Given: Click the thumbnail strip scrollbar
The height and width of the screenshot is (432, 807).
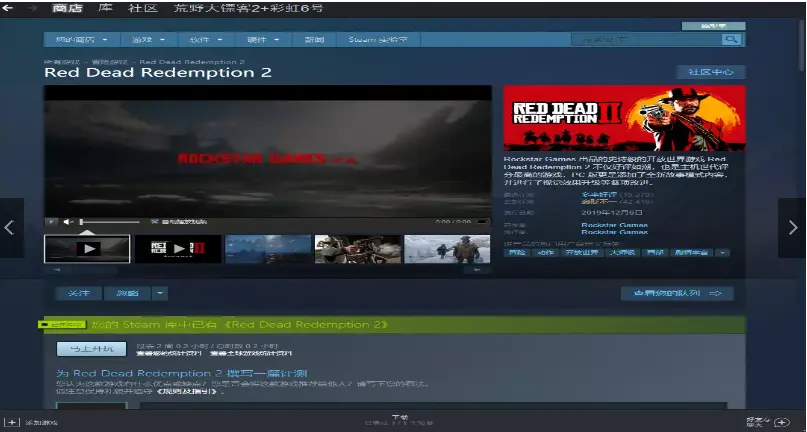Looking at the screenshot, I should point(267,269).
